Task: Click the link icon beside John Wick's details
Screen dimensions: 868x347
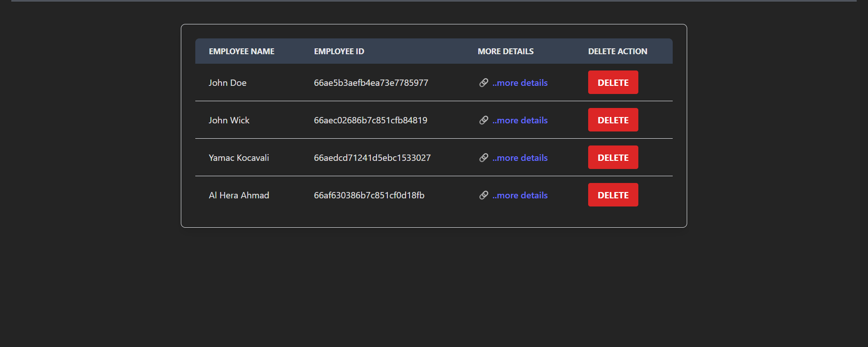Action: click(x=483, y=120)
